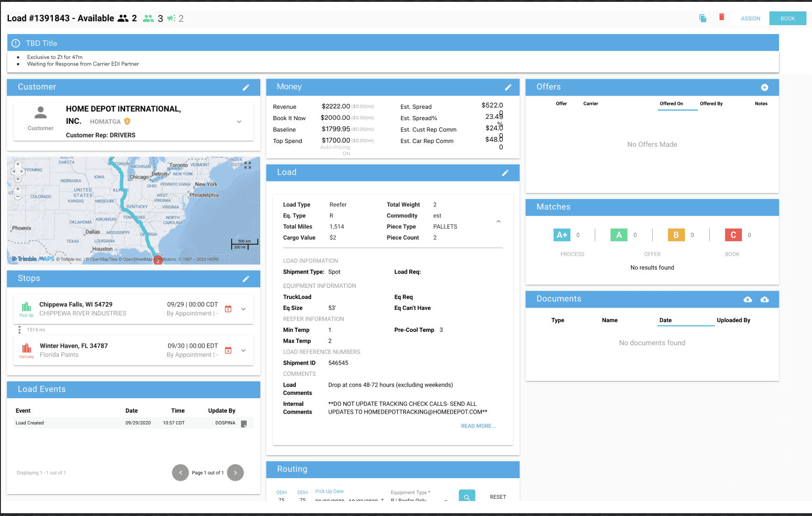The image size is (812, 516).
Task: Click the Update By header in Load Events
Action: (x=221, y=411)
